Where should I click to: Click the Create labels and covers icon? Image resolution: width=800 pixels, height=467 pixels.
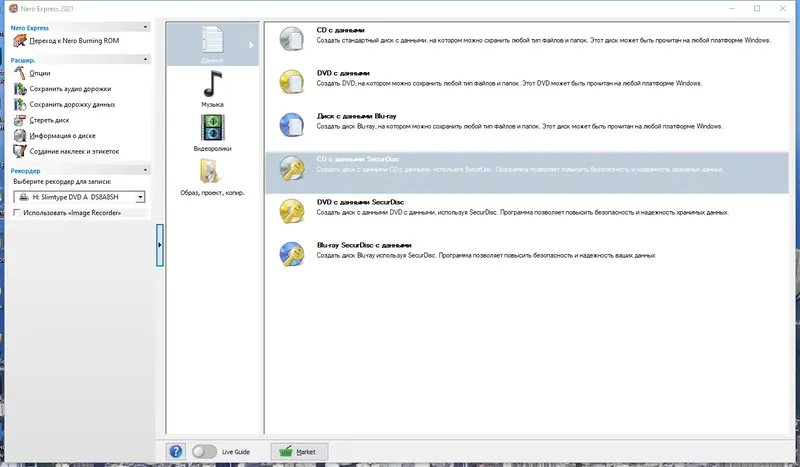pyautogui.click(x=19, y=152)
